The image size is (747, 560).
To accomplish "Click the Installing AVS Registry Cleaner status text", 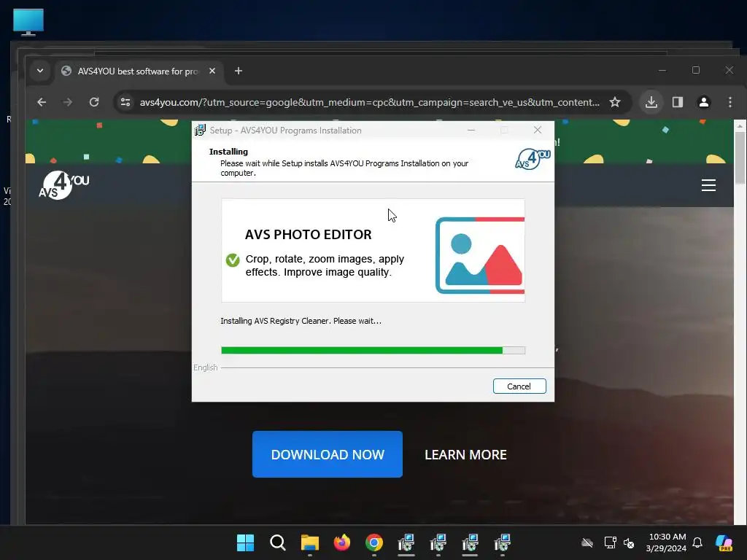I will (301, 321).
